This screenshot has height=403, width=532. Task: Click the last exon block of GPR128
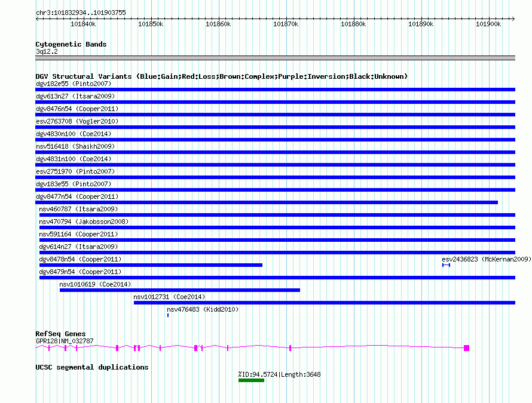click(x=466, y=347)
